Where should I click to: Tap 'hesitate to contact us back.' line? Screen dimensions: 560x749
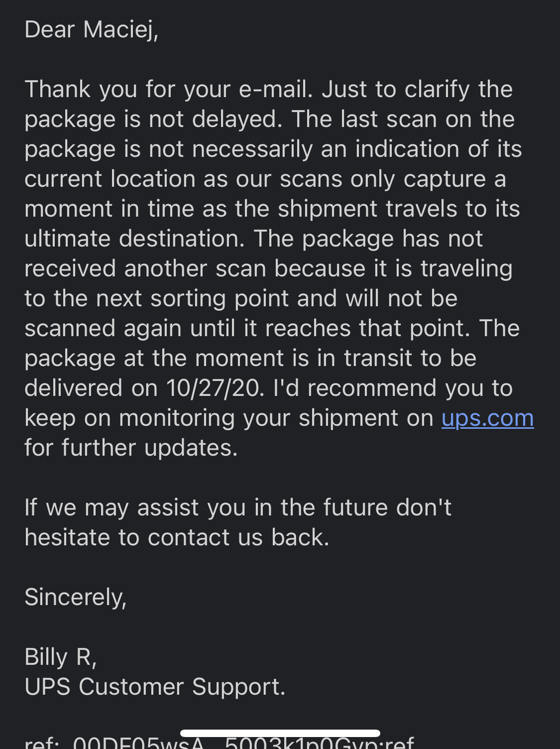click(177, 537)
